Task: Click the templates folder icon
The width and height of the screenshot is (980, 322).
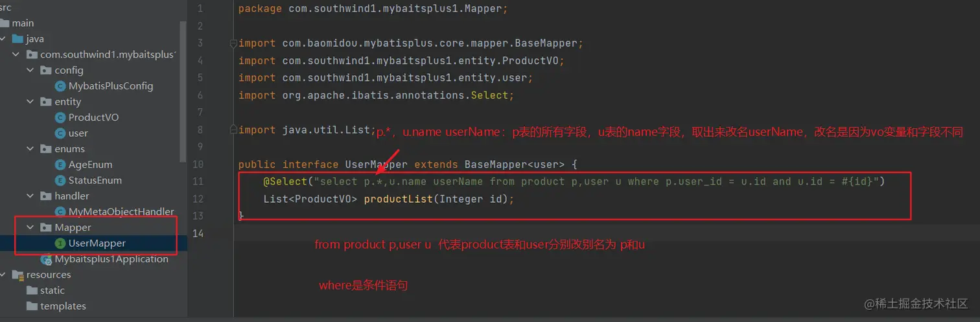Action: (32, 306)
